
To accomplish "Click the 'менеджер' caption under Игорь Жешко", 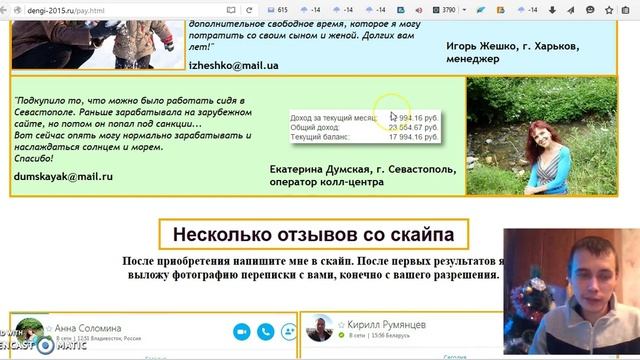I will pos(473,58).
